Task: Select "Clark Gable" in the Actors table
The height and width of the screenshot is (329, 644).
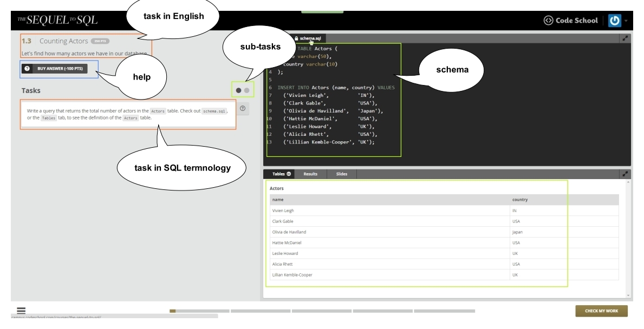Action: [283, 221]
